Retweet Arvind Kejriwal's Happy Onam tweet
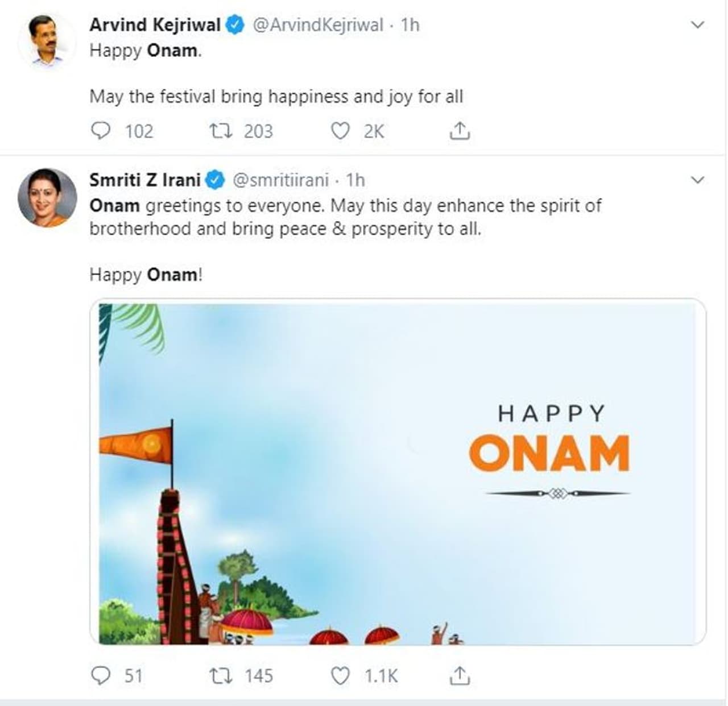The width and height of the screenshot is (728, 706). (x=221, y=131)
